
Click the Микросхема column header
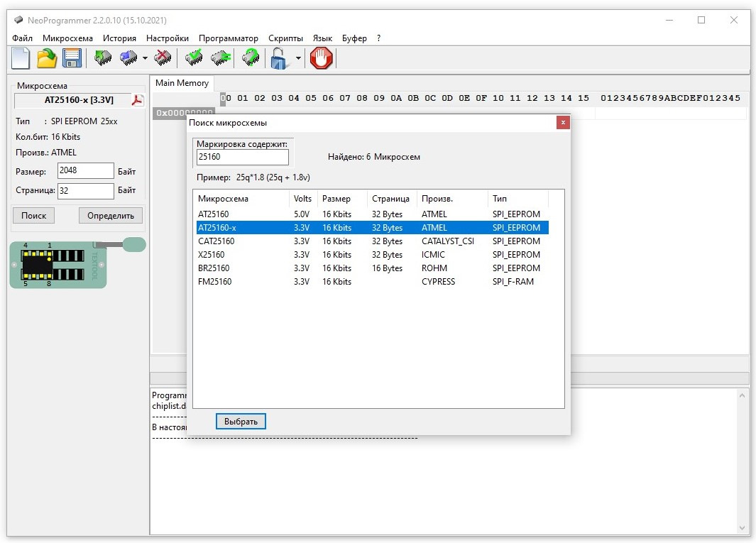click(242, 199)
